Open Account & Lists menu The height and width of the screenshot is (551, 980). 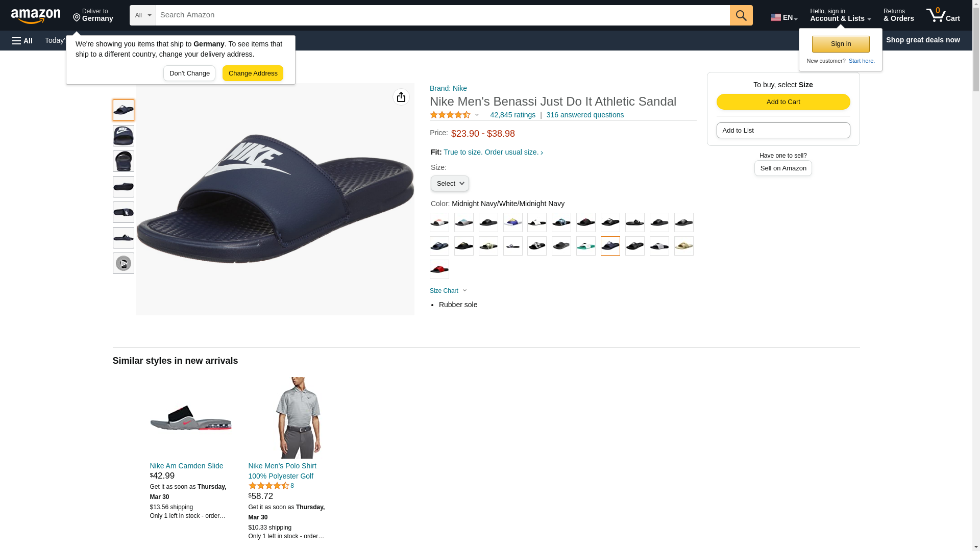[x=840, y=15]
